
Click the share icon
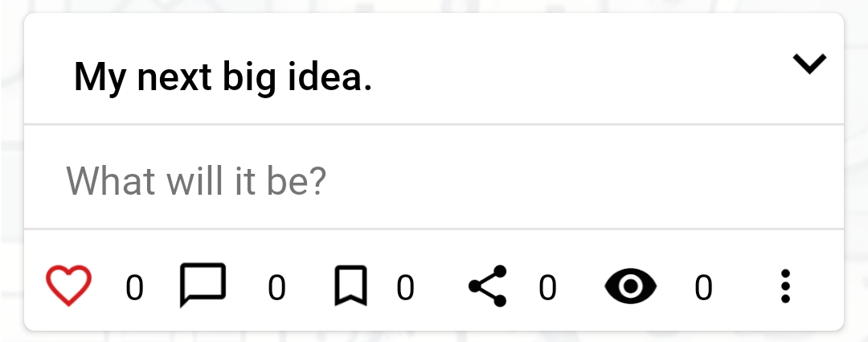coord(488,286)
